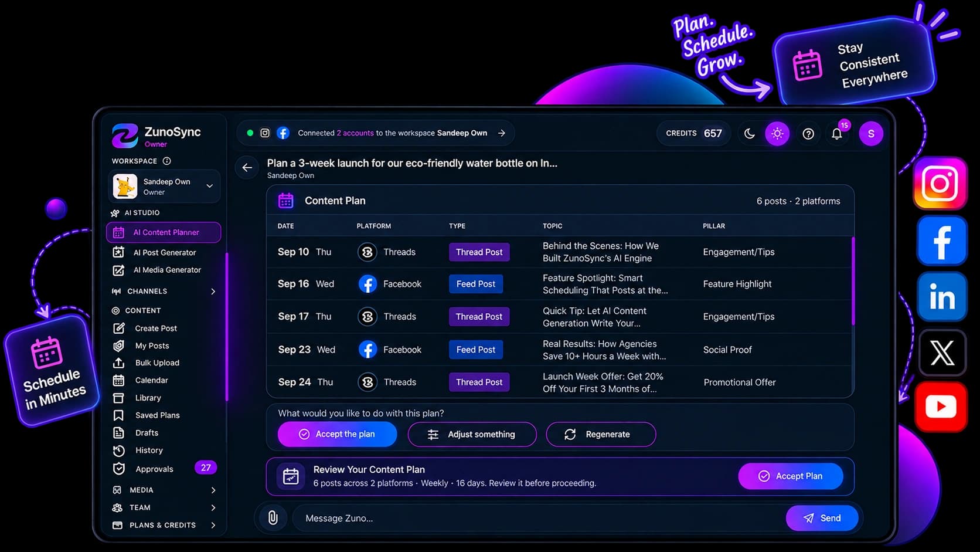The height and width of the screenshot is (552, 980).
Task: Click Thread Post tag in Sep 17 row
Action: [x=479, y=317]
